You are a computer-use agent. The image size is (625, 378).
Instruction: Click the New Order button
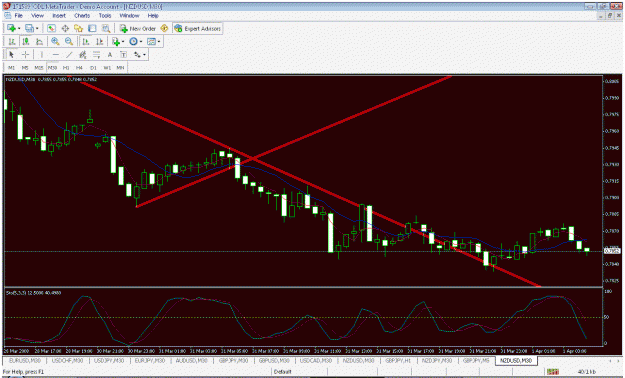(138, 28)
